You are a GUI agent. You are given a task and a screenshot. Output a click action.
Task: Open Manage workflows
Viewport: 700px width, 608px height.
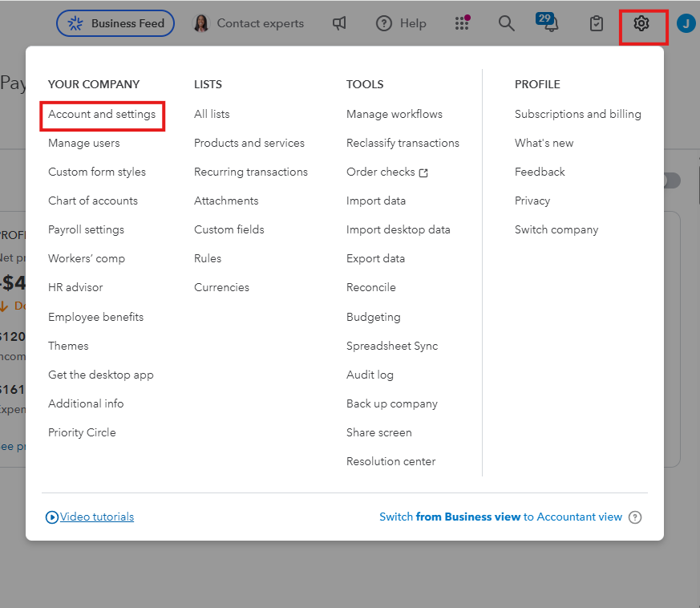point(395,115)
